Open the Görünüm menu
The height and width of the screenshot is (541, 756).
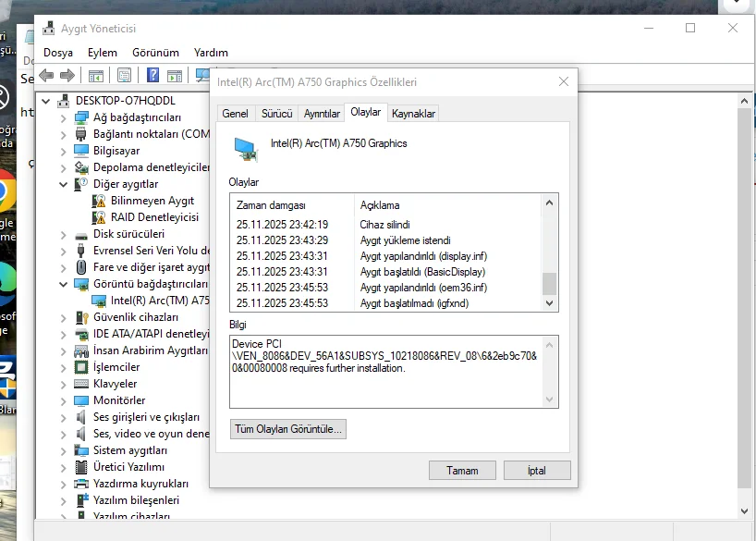pyautogui.click(x=155, y=53)
